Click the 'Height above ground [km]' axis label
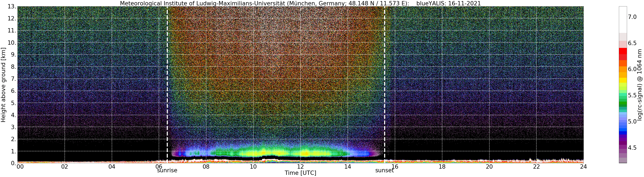This screenshot has height=177, width=644. pos(3,85)
